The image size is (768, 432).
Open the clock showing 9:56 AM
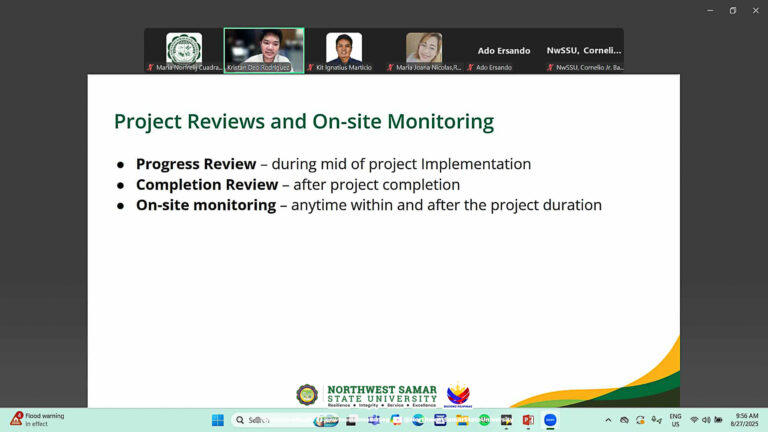coord(744,420)
